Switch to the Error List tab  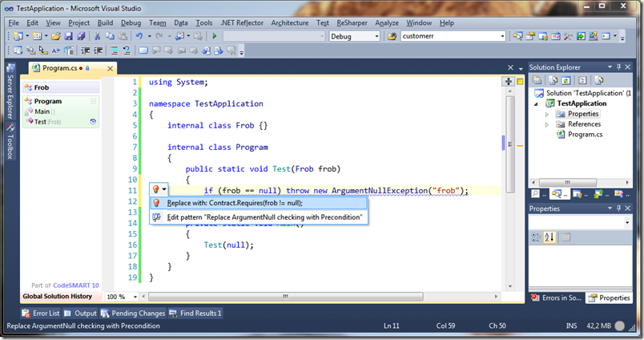(x=41, y=314)
